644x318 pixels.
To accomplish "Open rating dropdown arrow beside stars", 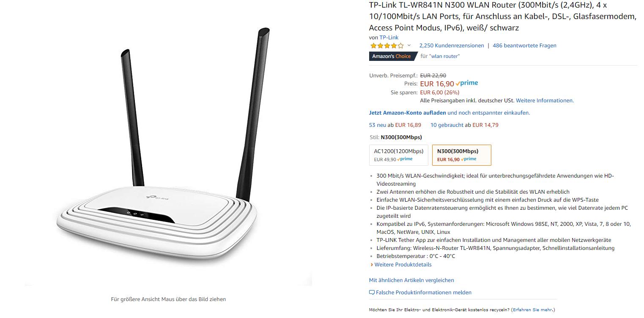I will (409, 45).
